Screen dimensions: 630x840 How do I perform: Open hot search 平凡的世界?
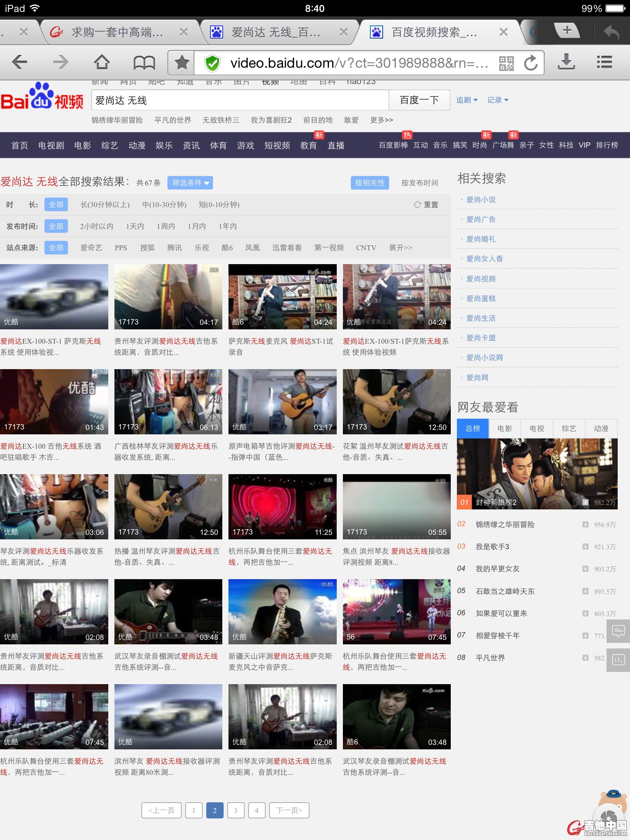pyautogui.click(x=173, y=120)
